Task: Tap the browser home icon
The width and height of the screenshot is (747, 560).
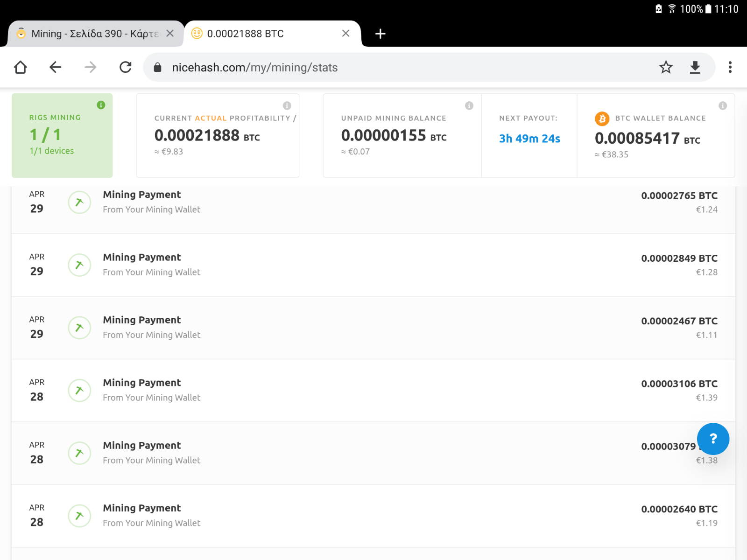Action: coord(21,67)
